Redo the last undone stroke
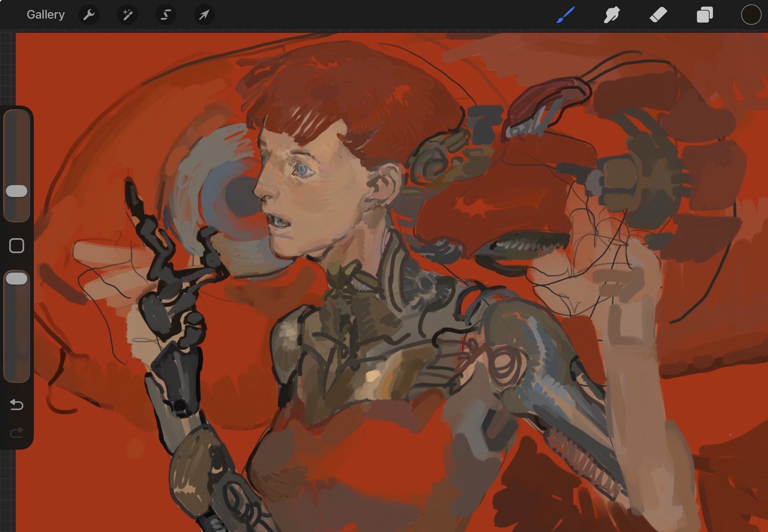The image size is (768, 532). pyautogui.click(x=17, y=433)
